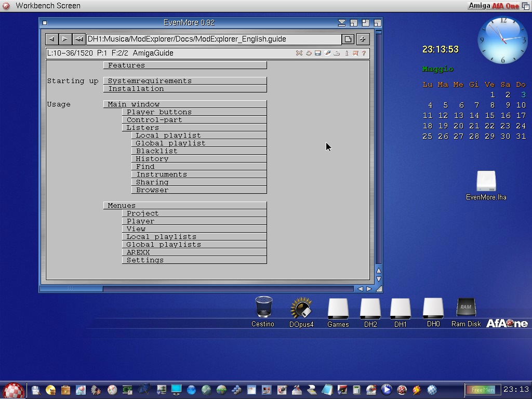Go to the AREXX menu section

tap(194, 252)
